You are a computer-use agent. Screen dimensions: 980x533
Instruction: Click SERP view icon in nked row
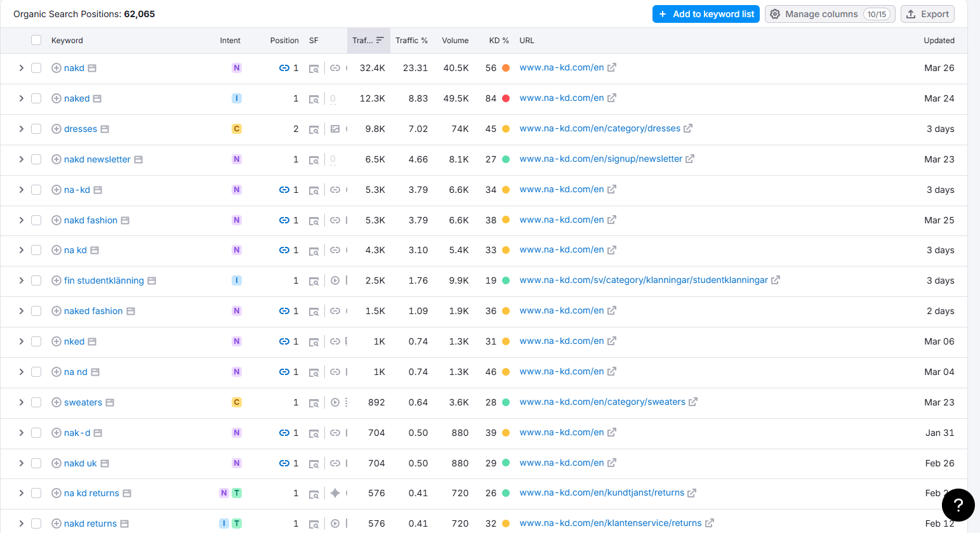pos(314,342)
